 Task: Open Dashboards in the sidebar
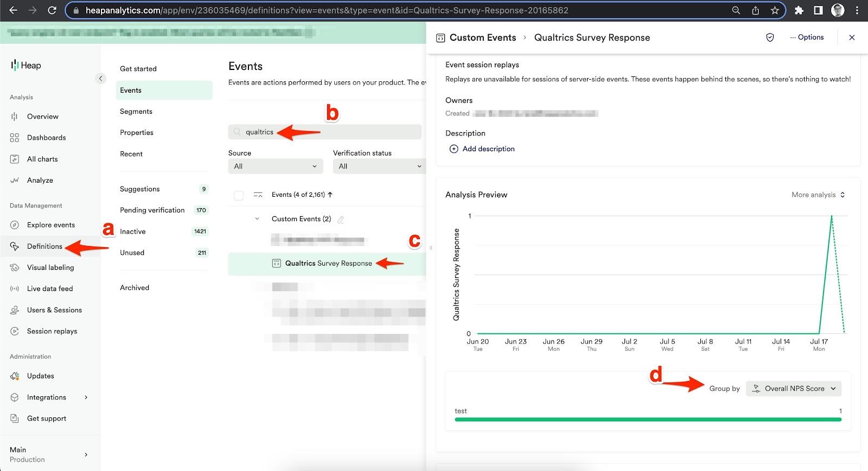pyautogui.click(x=47, y=138)
